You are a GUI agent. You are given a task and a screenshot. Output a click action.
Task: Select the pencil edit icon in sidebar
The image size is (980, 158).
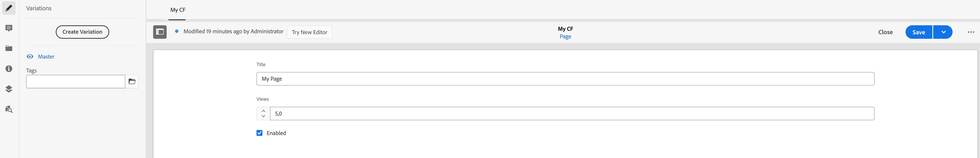tap(9, 8)
